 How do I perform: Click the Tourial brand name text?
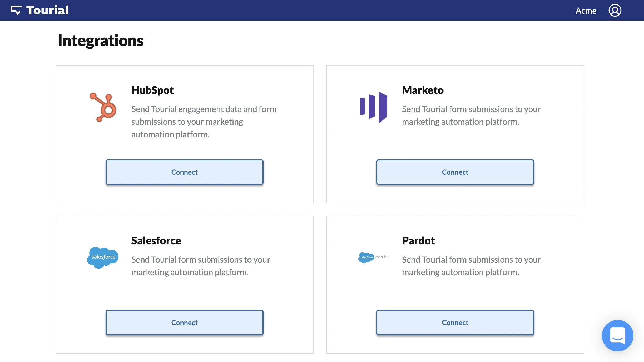pyautogui.click(x=47, y=10)
